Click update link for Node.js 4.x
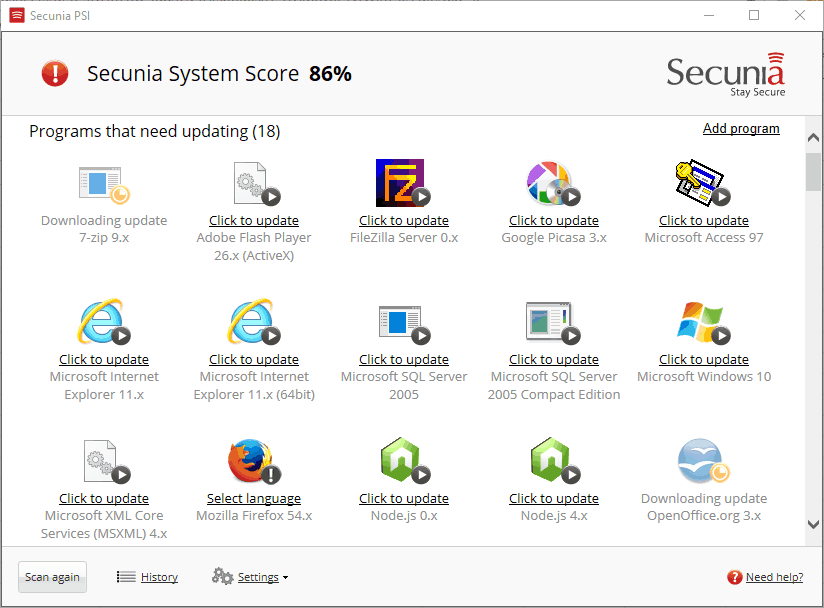Image resolution: width=824 pixels, height=608 pixels. [x=554, y=498]
